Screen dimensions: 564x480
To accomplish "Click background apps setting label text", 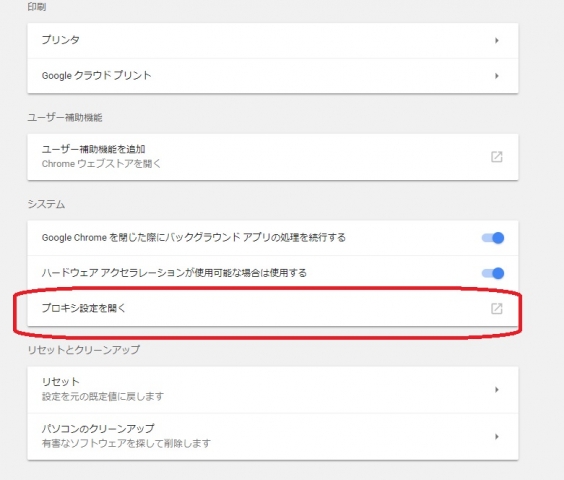I will pyautogui.click(x=194, y=237).
